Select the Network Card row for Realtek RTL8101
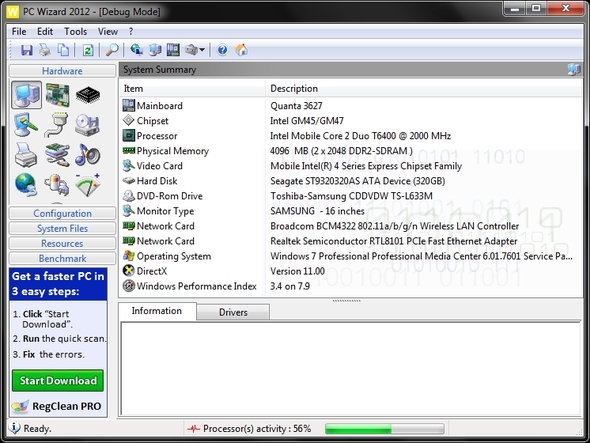This screenshot has height=443, width=590. pos(351,241)
